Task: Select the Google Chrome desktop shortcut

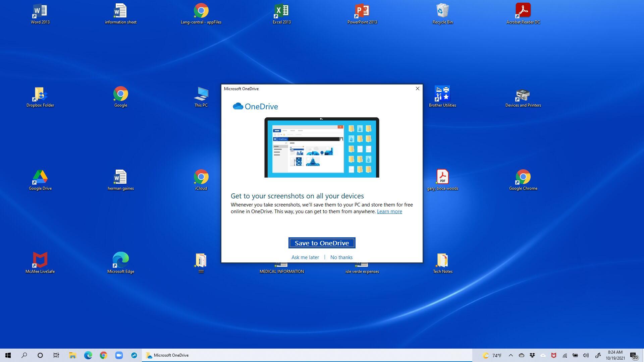Action: point(523,180)
